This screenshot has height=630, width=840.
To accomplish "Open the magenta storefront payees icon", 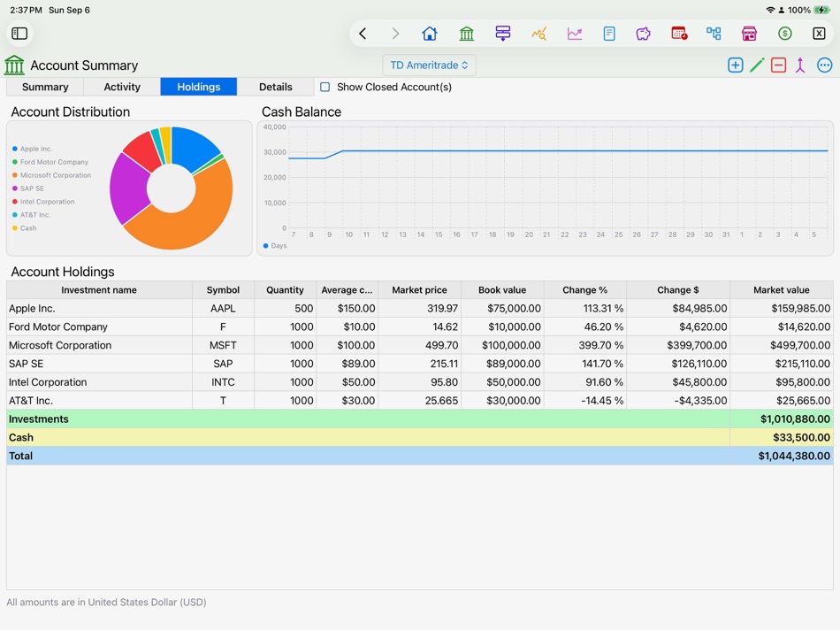I will pyautogui.click(x=749, y=34).
